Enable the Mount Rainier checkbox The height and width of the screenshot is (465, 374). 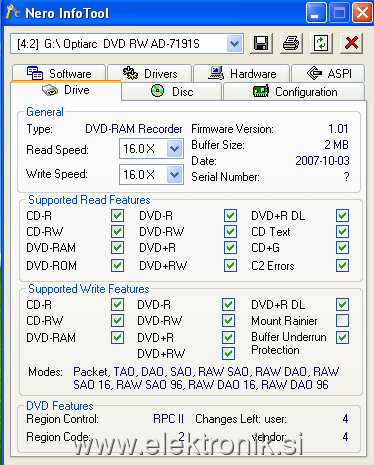coord(342,321)
